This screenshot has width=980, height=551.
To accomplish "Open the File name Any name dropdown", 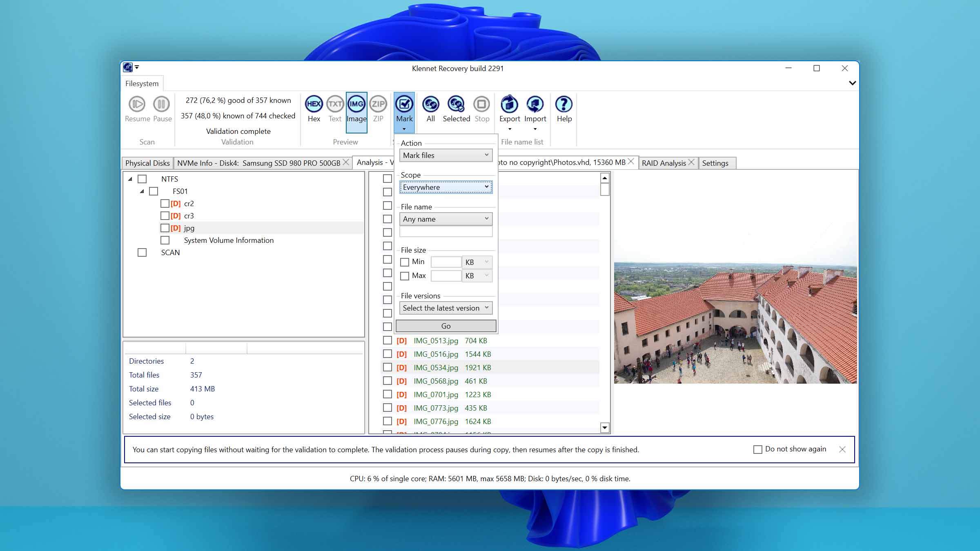I will click(446, 219).
